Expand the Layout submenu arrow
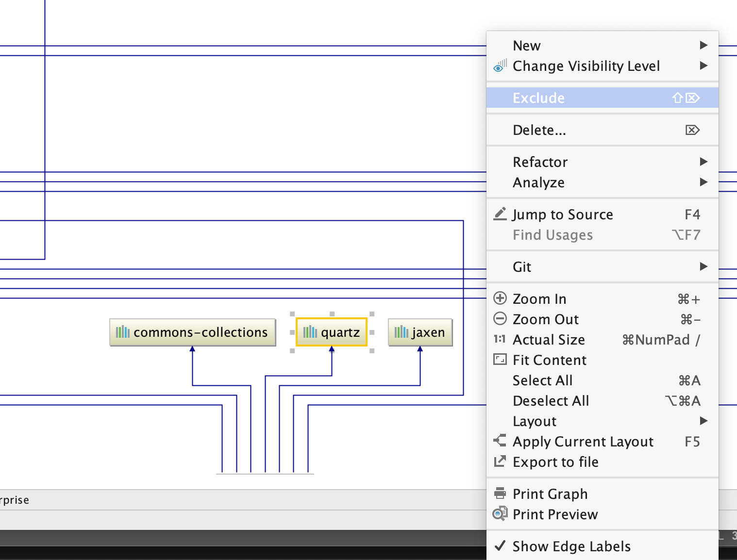Screen dimensions: 737x560 pyautogui.click(x=703, y=421)
